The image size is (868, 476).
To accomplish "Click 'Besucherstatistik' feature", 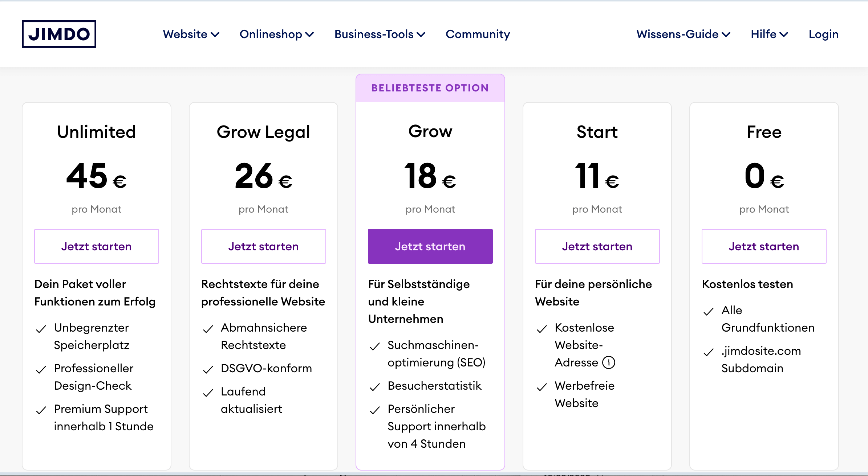I will 435,386.
